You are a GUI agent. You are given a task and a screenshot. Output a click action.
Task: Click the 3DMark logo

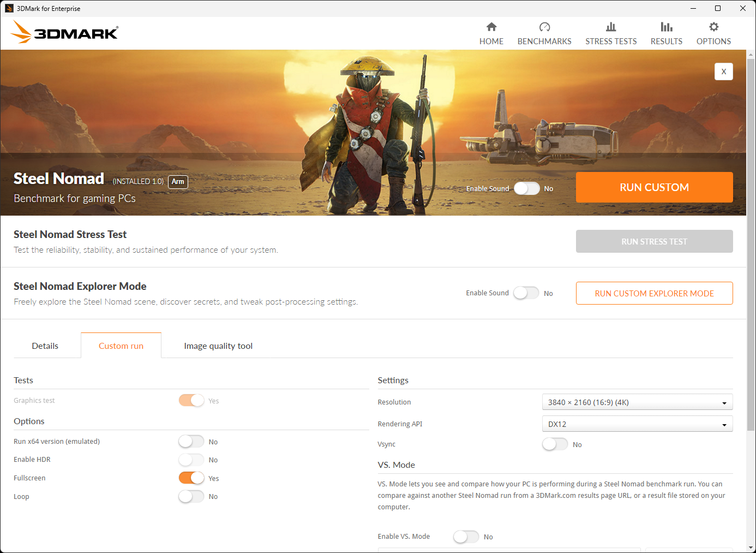tap(64, 32)
